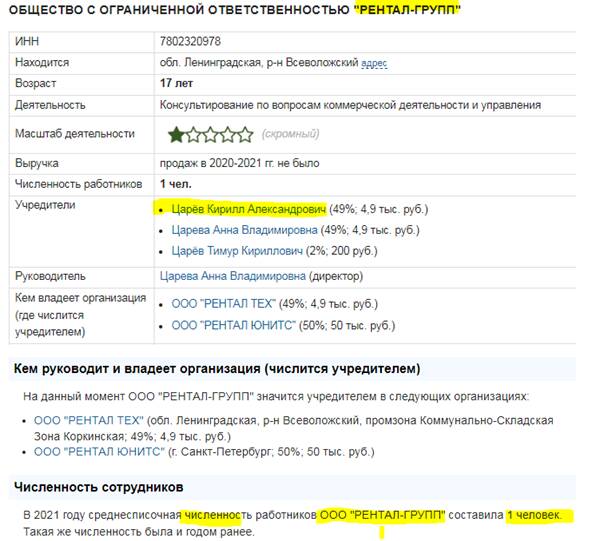Image resolution: width=596 pixels, height=541 pixels.
Task: Open the 'адрес' link
Action: 374,63
